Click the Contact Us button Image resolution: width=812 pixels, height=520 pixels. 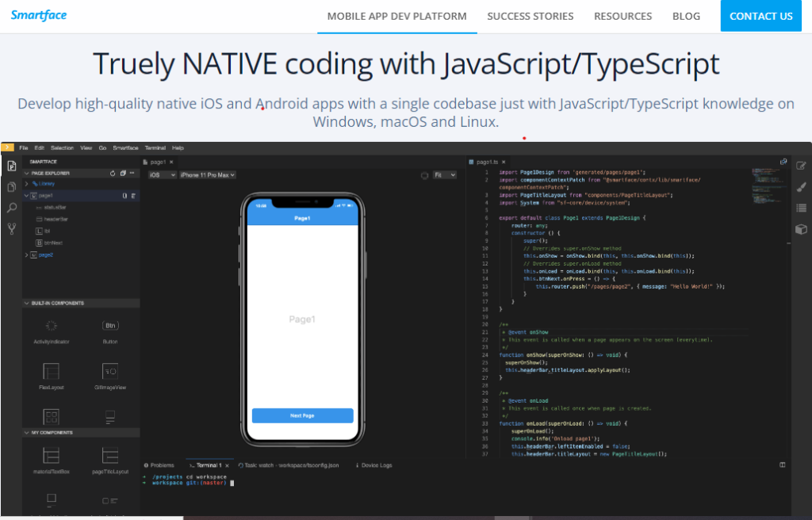(x=760, y=16)
